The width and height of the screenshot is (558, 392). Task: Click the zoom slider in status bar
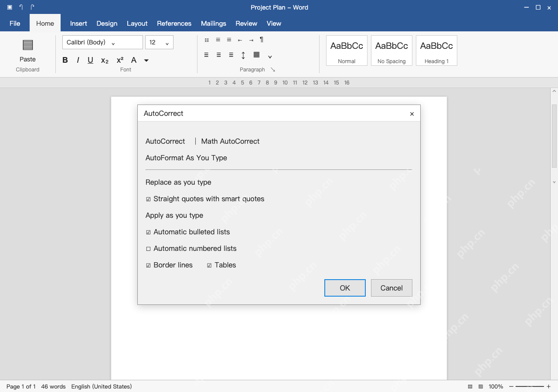point(530,386)
